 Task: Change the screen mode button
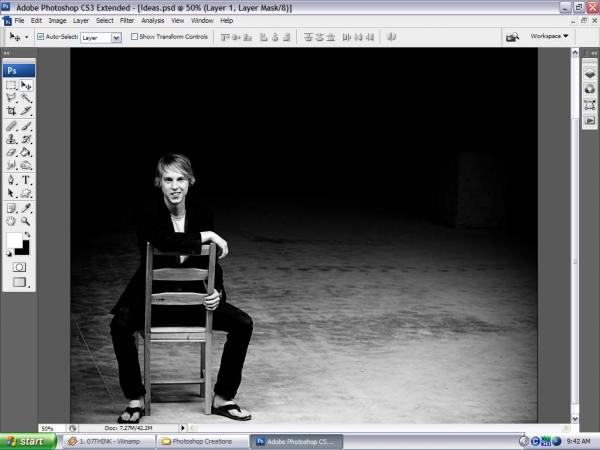pos(20,282)
